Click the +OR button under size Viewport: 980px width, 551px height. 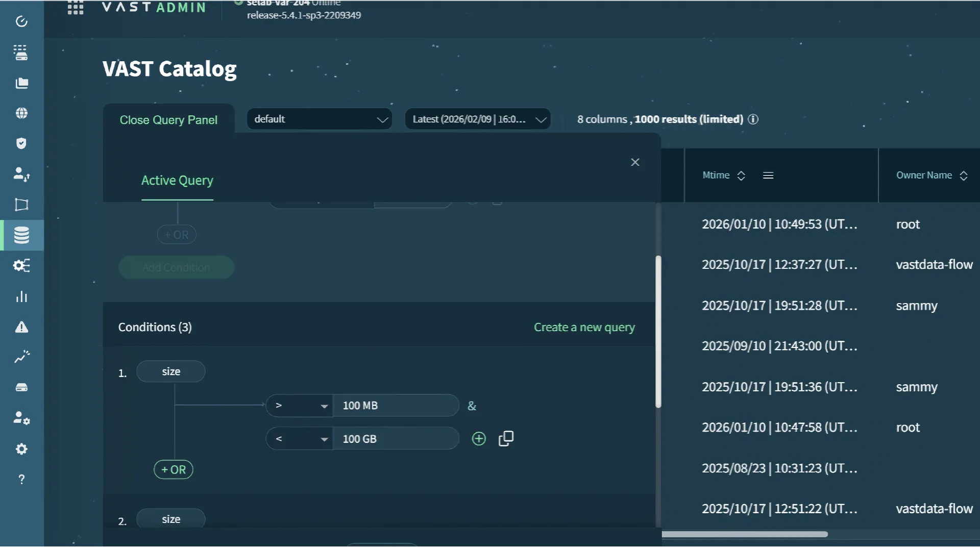tap(174, 470)
